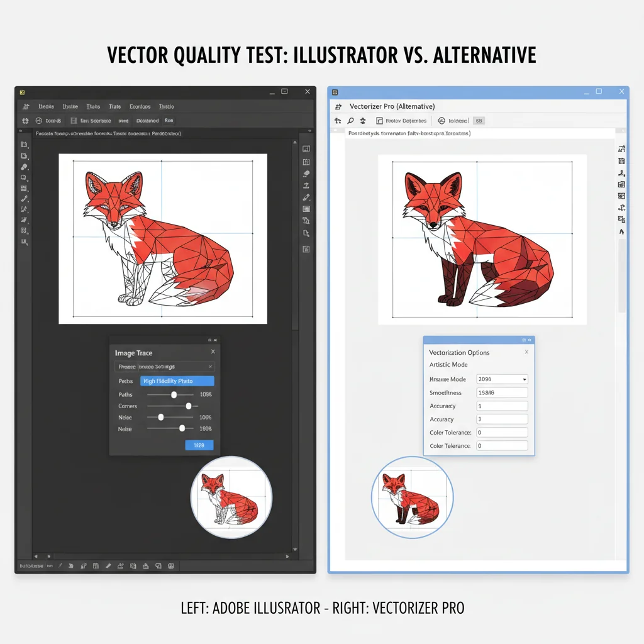644x644 pixels.
Task: Open the Liedite menu in dark window
Action: (x=46, y=106)
